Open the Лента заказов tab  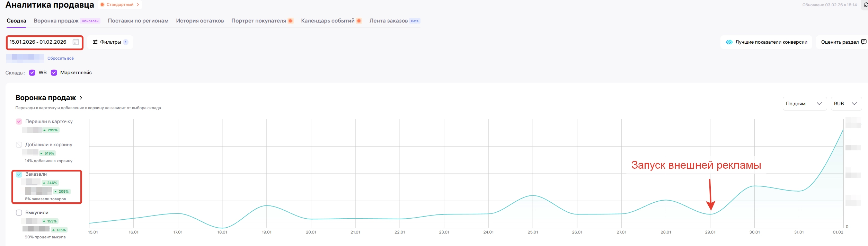point(388,21)
